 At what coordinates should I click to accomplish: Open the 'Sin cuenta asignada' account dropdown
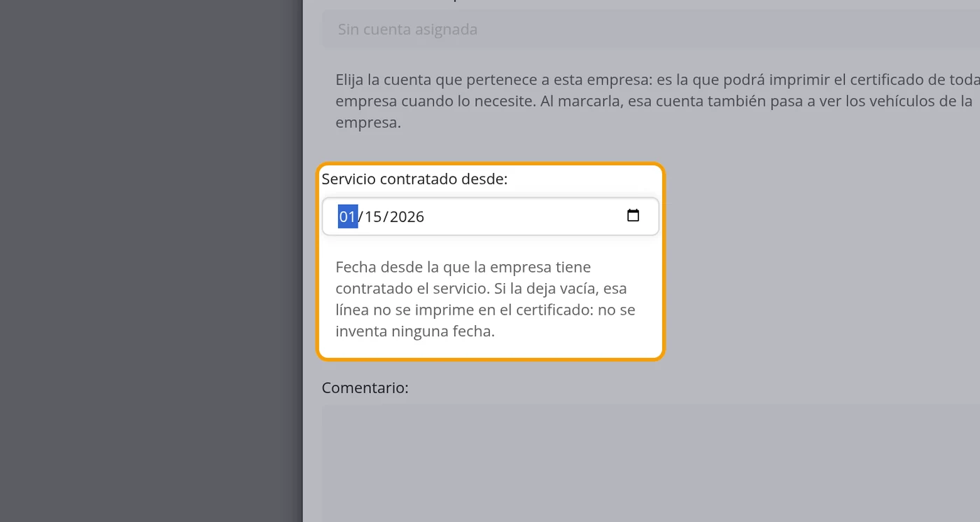click(651, 29)
